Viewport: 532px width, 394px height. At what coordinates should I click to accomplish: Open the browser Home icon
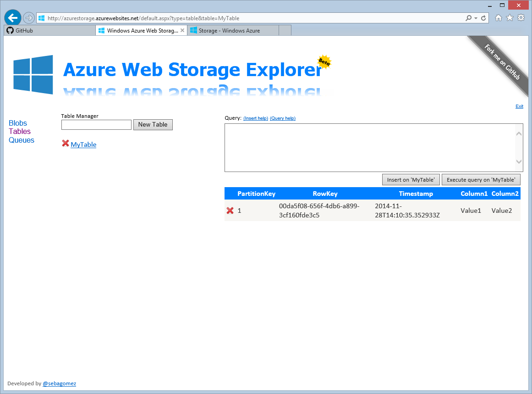coord(499,18)
